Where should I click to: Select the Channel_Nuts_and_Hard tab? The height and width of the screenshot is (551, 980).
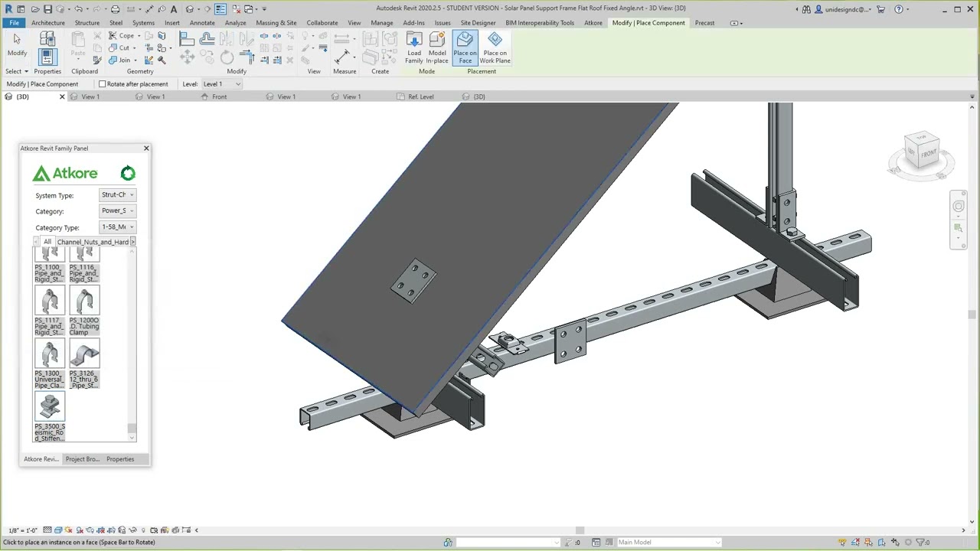(93, 242)
